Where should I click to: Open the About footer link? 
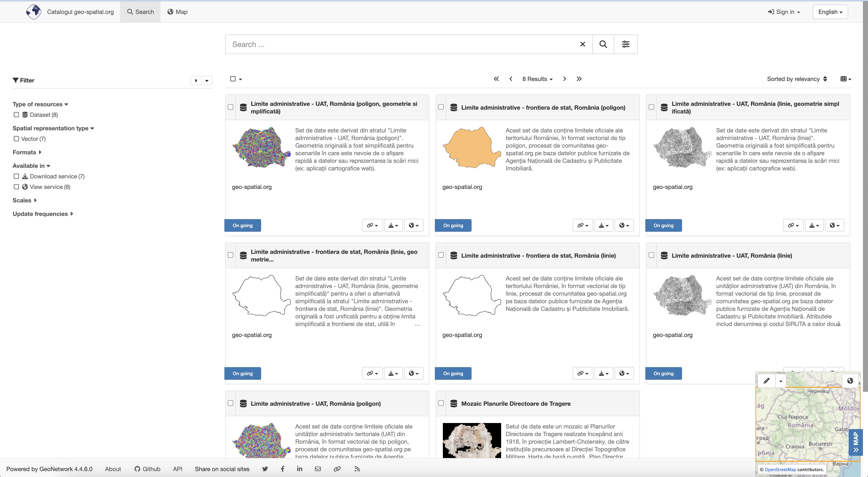(x=113, y=469)
